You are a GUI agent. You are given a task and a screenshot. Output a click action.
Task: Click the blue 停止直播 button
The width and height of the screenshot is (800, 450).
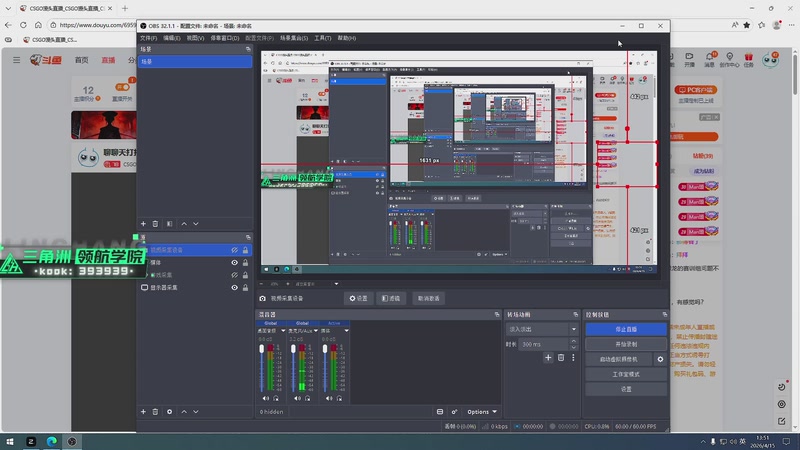pos(626,329)
